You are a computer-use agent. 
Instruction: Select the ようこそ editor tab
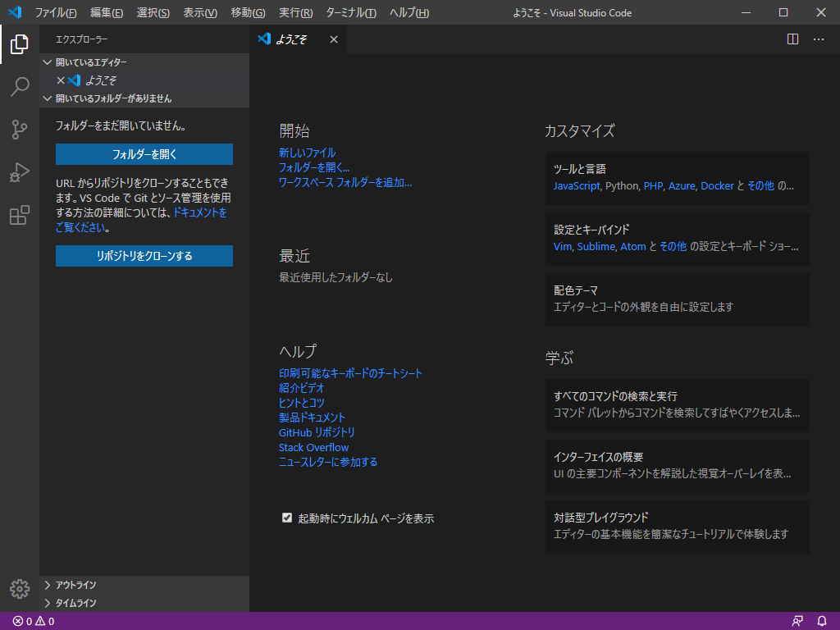point(298,39)
